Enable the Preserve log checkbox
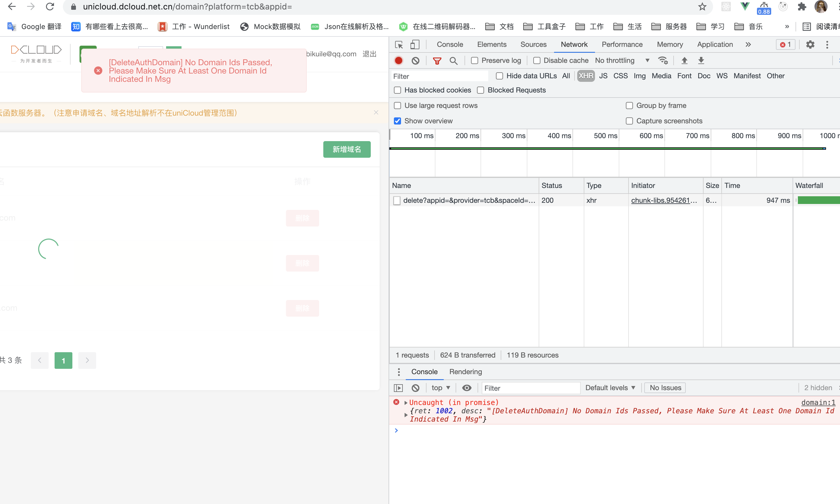Screen dimensions: 840x504 coord(475,60)
